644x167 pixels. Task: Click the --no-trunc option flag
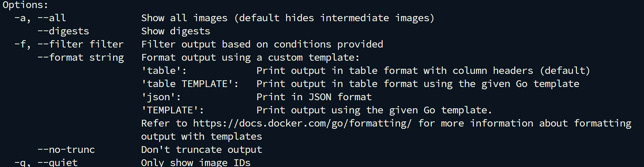(66, 150)
